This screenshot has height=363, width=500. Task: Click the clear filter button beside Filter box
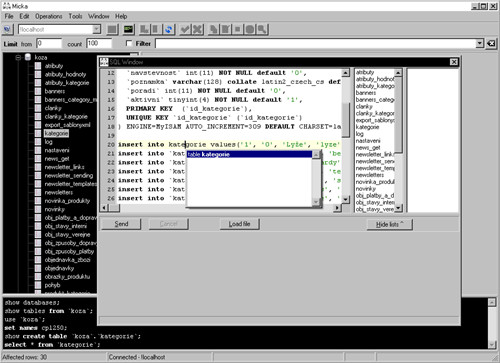click(491, 43)
